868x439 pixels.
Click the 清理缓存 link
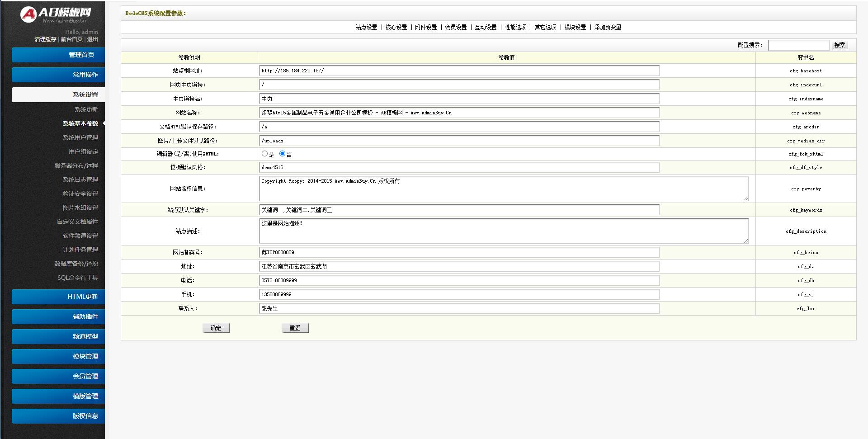45,39
